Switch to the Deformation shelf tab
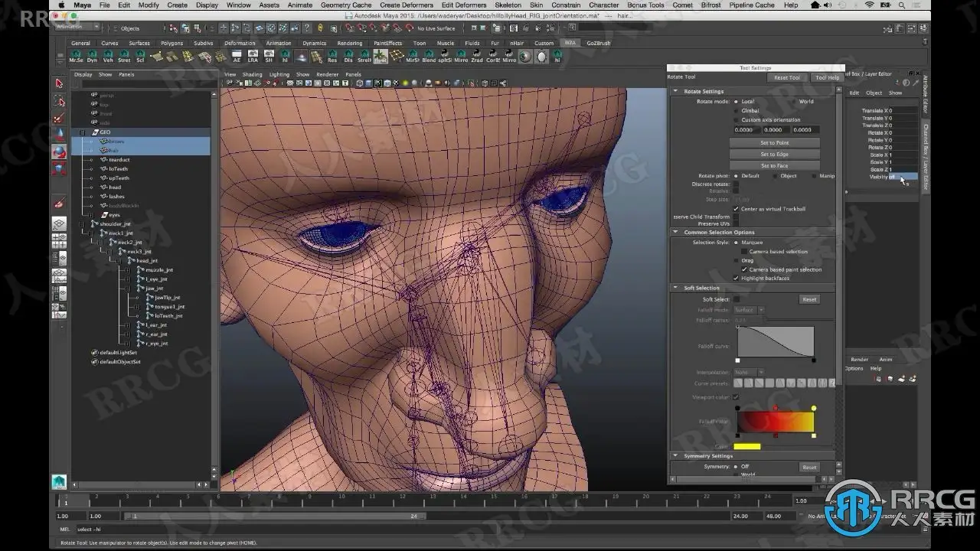This screenshot has width=980, height=551. click(x=240, y=44)
